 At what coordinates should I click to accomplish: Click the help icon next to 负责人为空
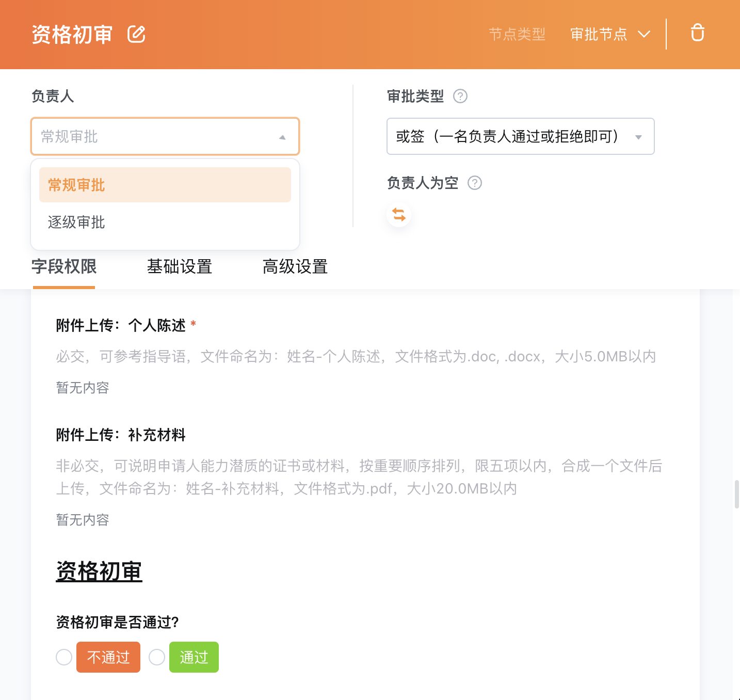pyautogui.click(x=474, y=183)
